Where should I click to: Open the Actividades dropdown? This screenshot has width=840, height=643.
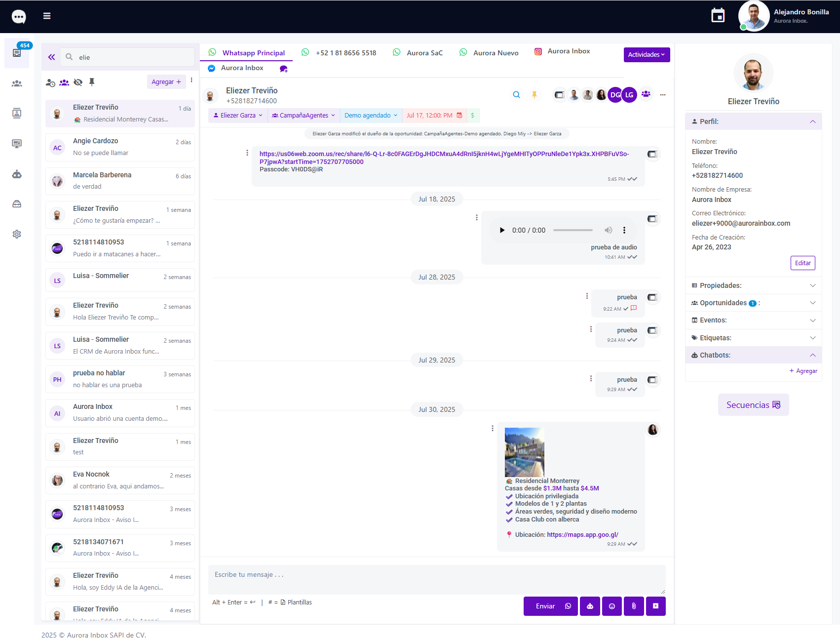pyautogui.click(x=647, y=55)
